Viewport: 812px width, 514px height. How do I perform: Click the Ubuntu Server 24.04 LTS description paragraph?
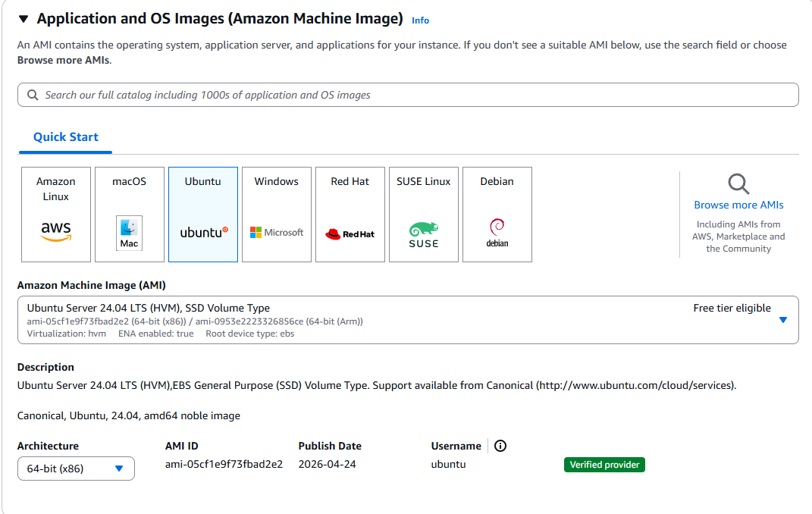377,386
